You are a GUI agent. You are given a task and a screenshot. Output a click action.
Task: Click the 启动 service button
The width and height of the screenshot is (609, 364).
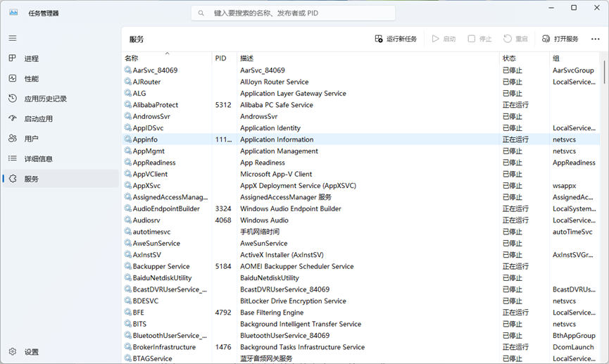tap(444, 39)
